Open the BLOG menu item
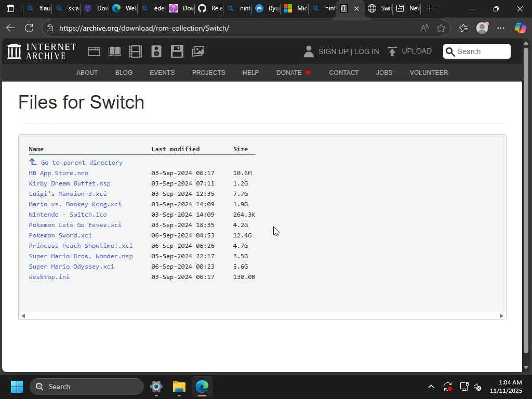 pos(124,73)
